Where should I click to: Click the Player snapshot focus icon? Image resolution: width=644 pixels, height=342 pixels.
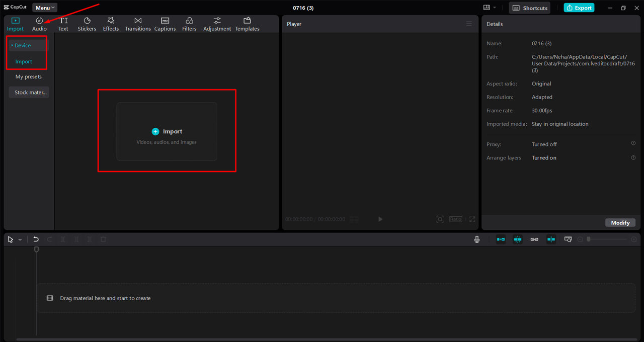(x=440, y=219)
